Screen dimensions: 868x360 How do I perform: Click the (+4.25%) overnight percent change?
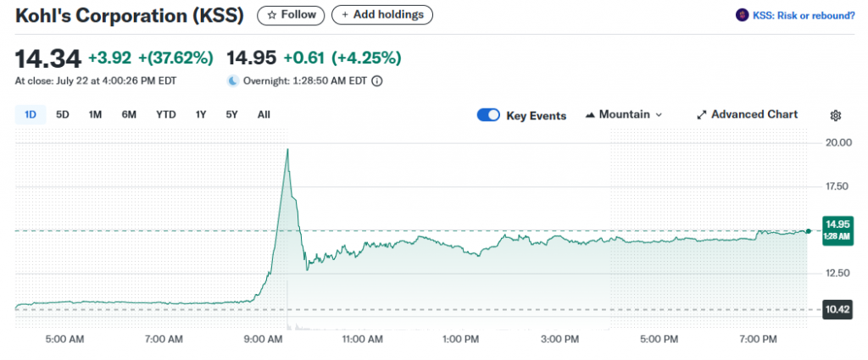point(366,58)
